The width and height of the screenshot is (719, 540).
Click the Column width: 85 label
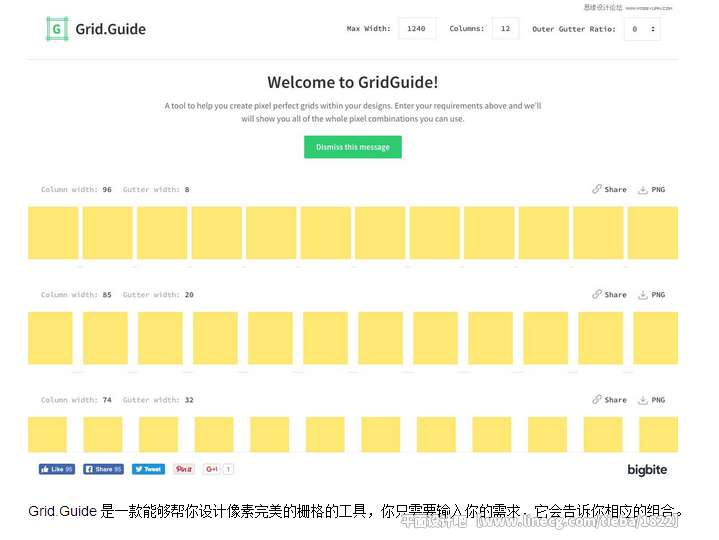[x=76, y=295]
